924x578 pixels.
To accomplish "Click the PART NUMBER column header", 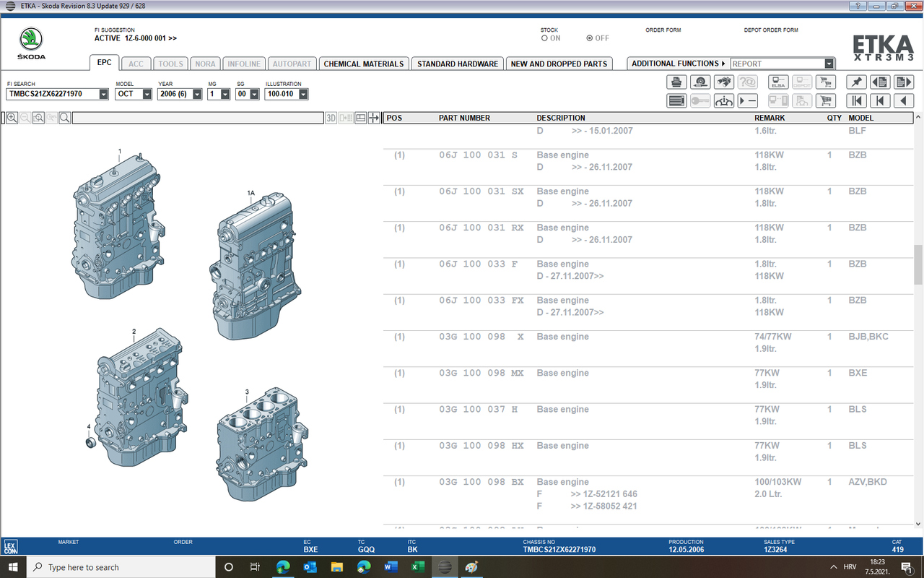I will tap(464, 118).
